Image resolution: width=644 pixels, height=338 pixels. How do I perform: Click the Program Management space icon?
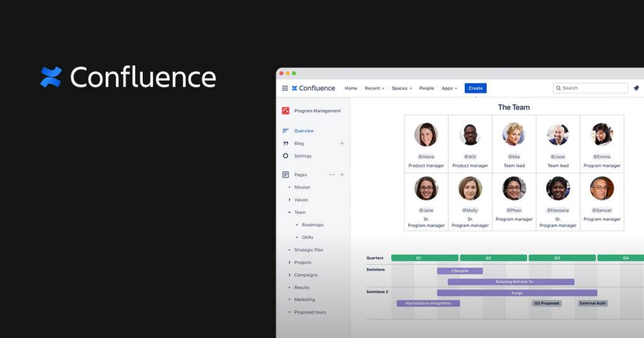pyautogui.click(x=286, y=111)
